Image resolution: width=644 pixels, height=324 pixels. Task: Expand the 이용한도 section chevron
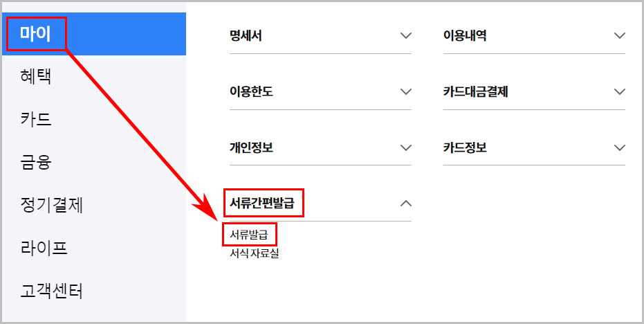point(406,91)
